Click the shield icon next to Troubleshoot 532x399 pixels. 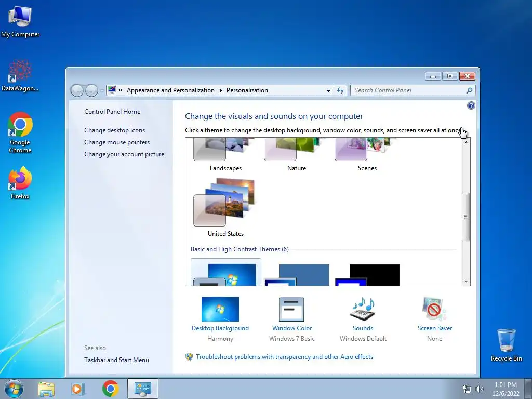click(189, 357)
